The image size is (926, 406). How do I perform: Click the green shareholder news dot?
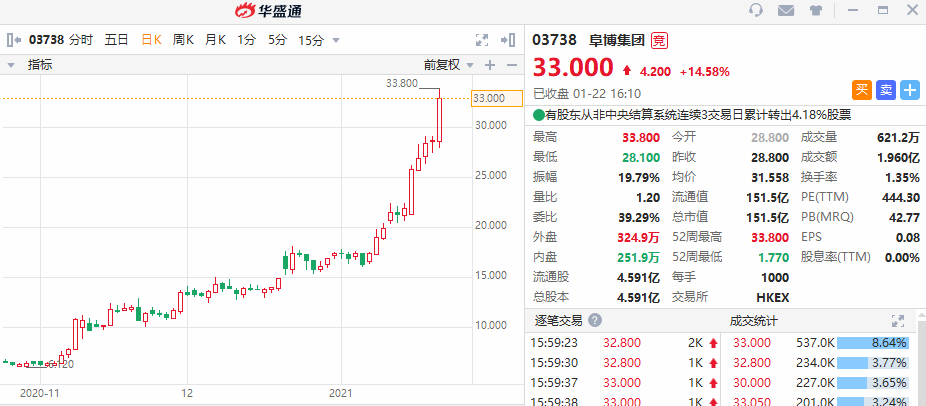538,115
